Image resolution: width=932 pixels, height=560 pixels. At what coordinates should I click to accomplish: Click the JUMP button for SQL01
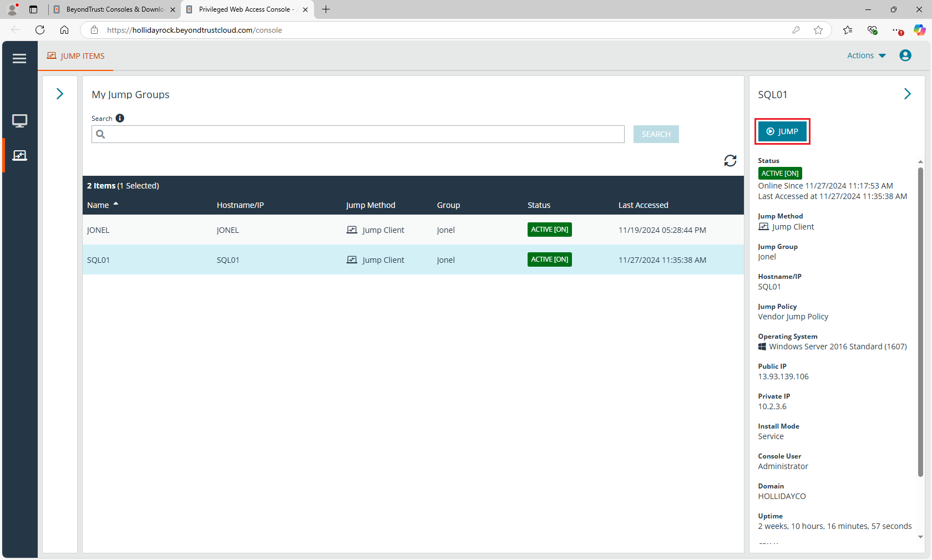[x=782, y=131]
